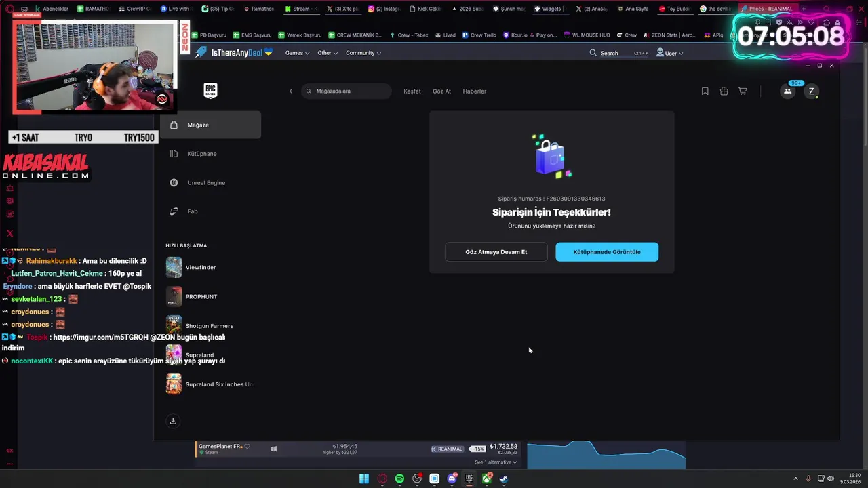Image resolution: width=868 pixels, height=488 pixels.
Task: Open the shopping cart icon
Action: (743, 91)
